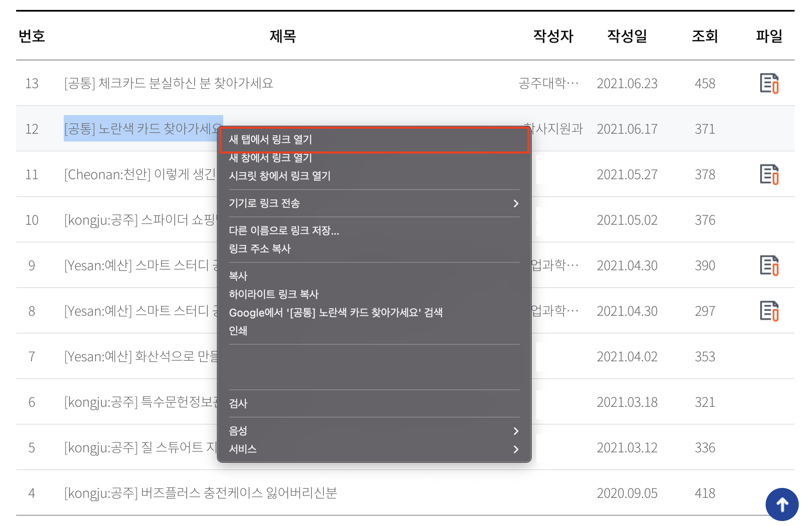Click view count '336'
The width and height of the screenshot is (812, 526).
click(705, 448)
